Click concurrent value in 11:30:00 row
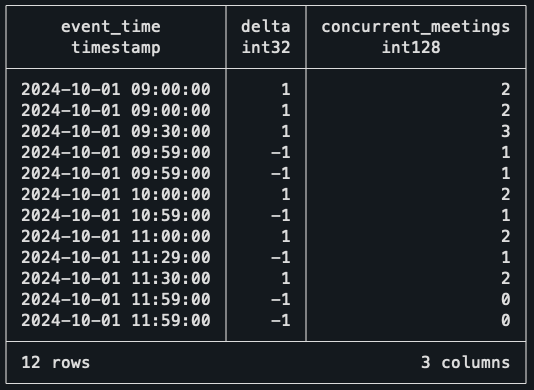This screenshot has width=534, height=390. [x=506, y=279]
